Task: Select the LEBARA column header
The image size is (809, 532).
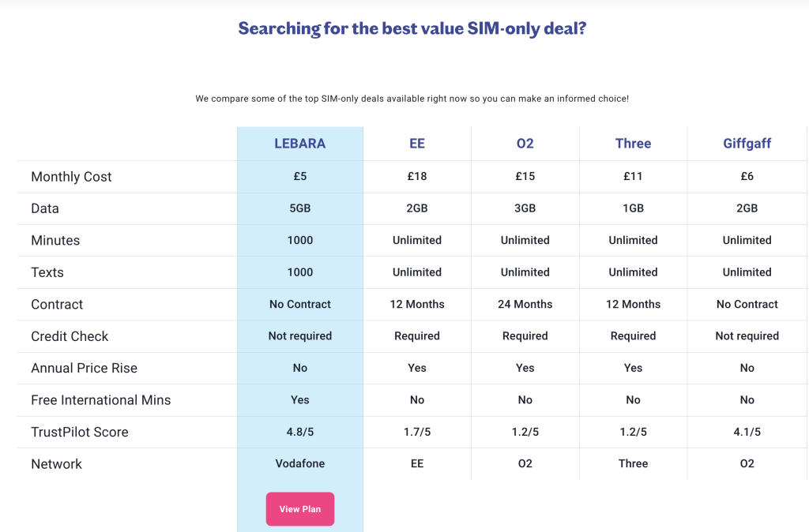Action: (300, 144)
